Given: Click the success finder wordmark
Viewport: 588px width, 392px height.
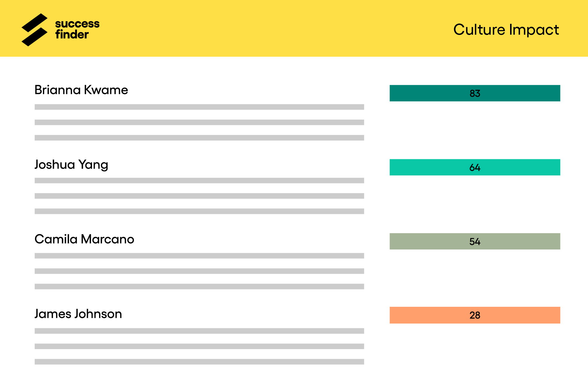Looking at the screenshot, I should tap(77, 29).
